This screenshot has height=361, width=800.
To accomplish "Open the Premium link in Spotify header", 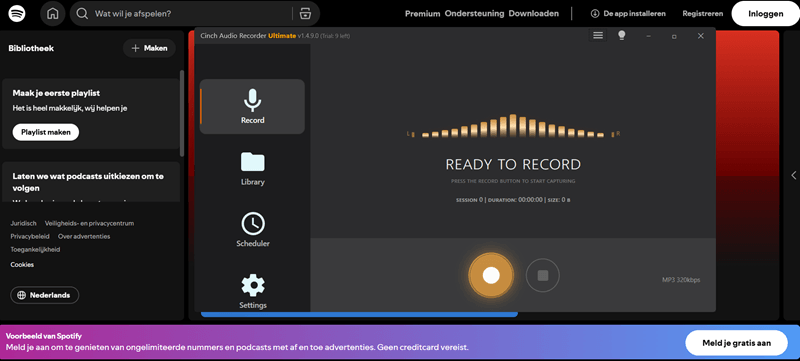I will [422, 14].
